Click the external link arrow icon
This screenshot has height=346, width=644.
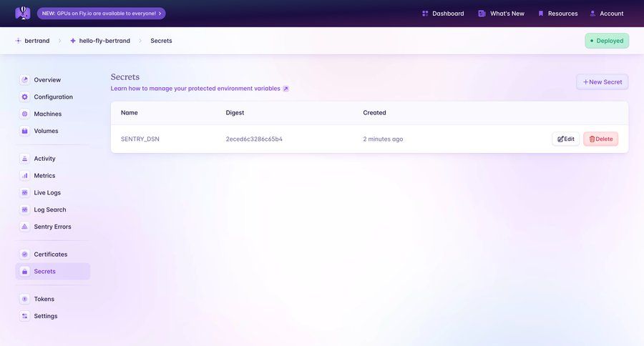286,89
